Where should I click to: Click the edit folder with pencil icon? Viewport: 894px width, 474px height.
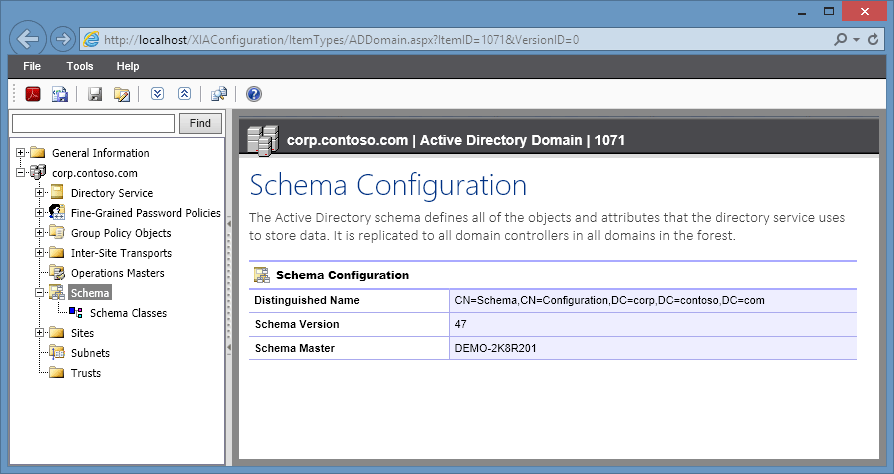[122, 94]
